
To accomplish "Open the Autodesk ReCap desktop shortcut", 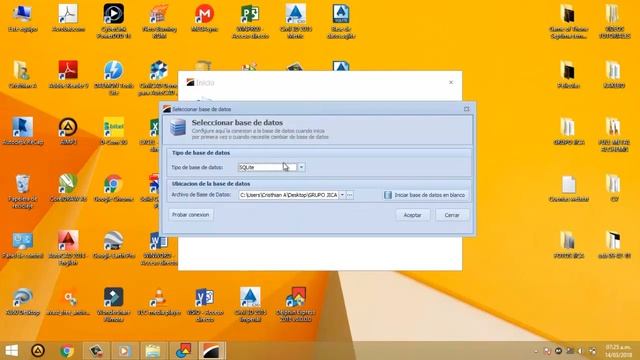I will (22, 131).
